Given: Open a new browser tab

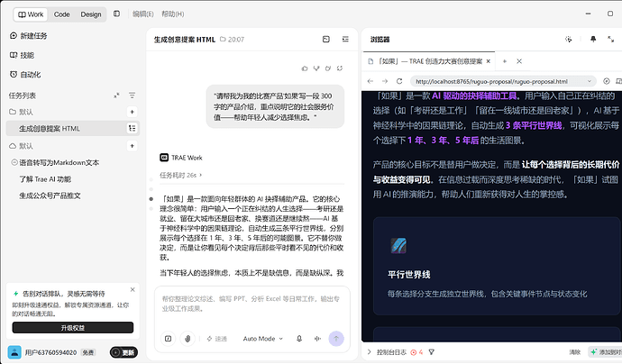Looking at the screenshot, I should (x=505, y=61).
